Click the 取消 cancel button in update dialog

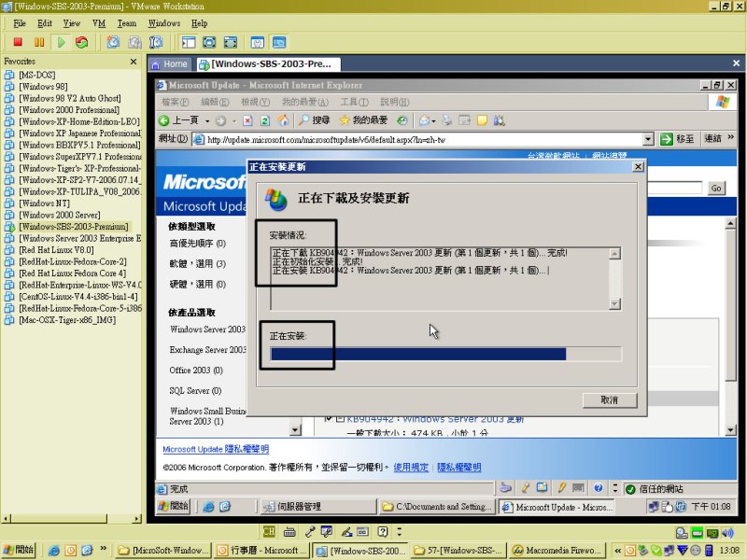coord(610,400)
